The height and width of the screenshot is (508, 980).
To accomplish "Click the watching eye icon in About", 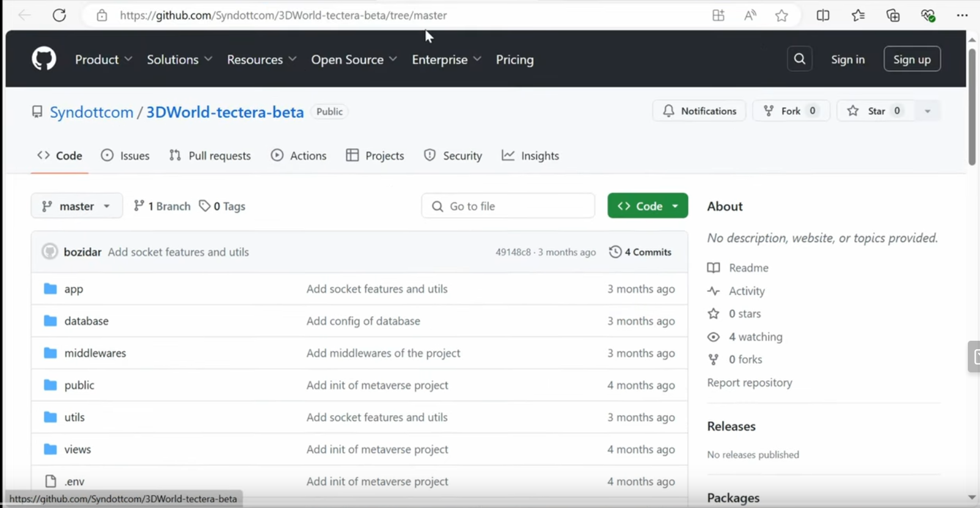I will click(713, 337).
